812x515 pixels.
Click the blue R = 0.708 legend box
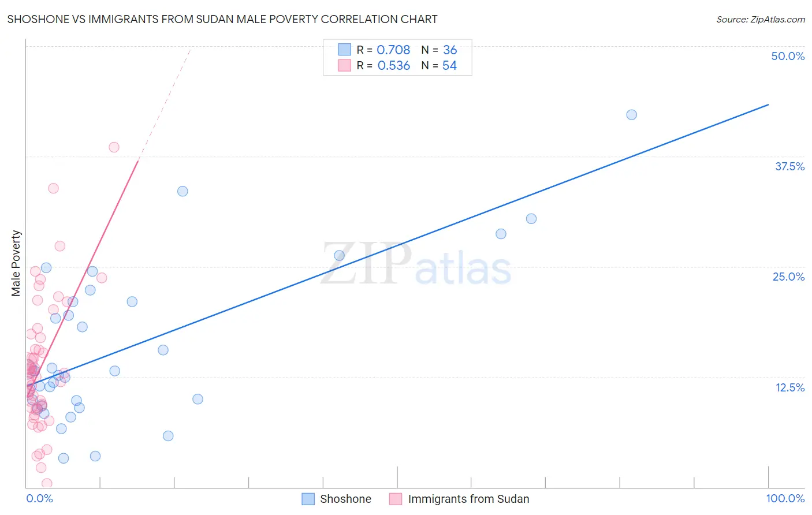[x=344, y=50]
